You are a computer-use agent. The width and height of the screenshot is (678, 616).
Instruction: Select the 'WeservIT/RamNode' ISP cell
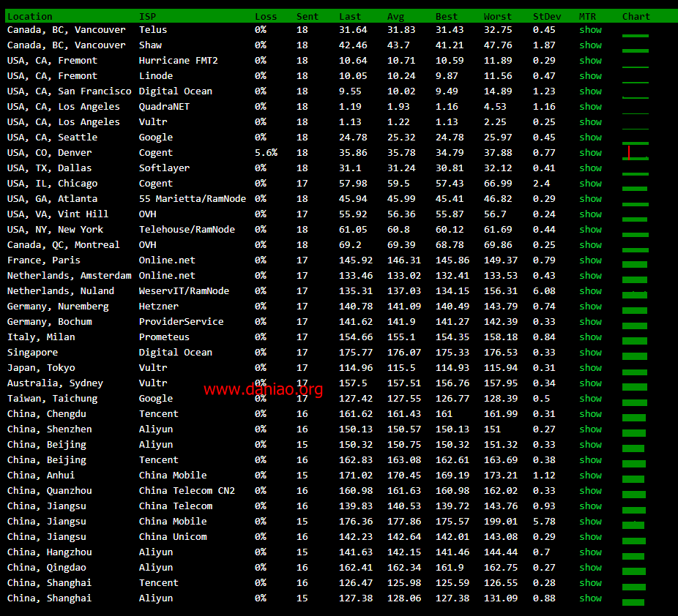(184, 291)
